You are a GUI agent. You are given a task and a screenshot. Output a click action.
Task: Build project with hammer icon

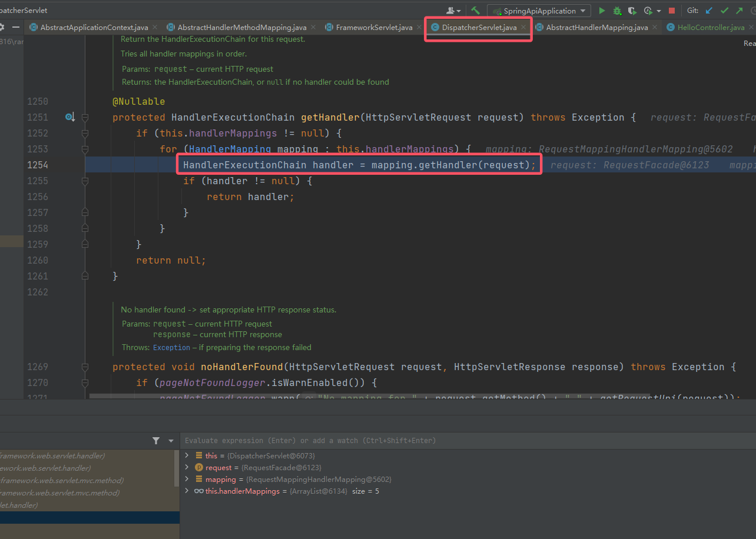pos(476,11)
